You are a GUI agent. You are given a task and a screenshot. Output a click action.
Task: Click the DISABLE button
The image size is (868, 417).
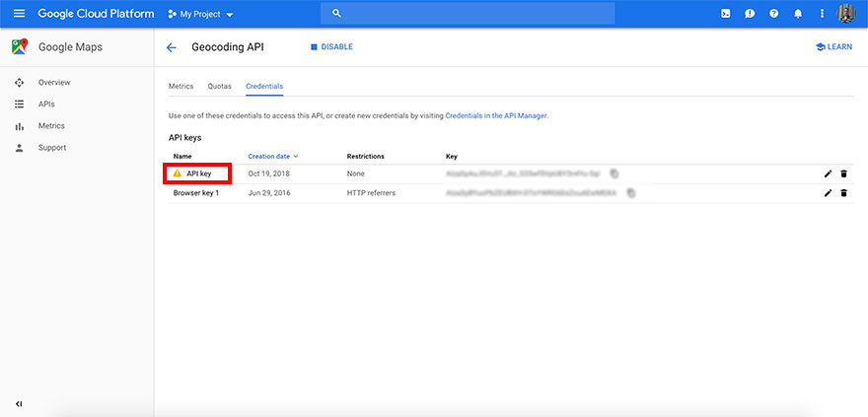(x=331, y=47)
